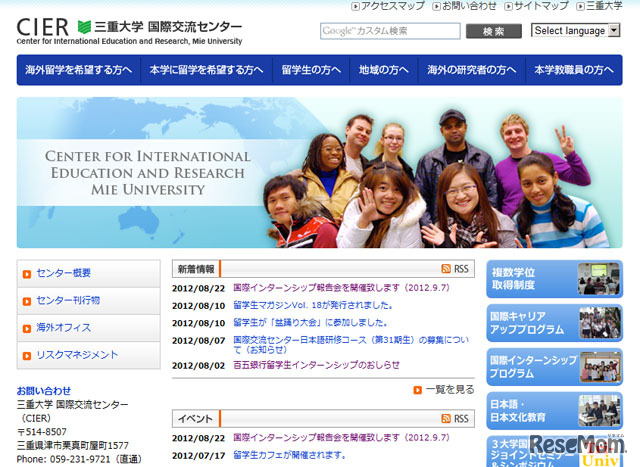Screen dimensions: 640x467
Task: Open お問い合わせ link in top bar
Action: pos(469,6)
